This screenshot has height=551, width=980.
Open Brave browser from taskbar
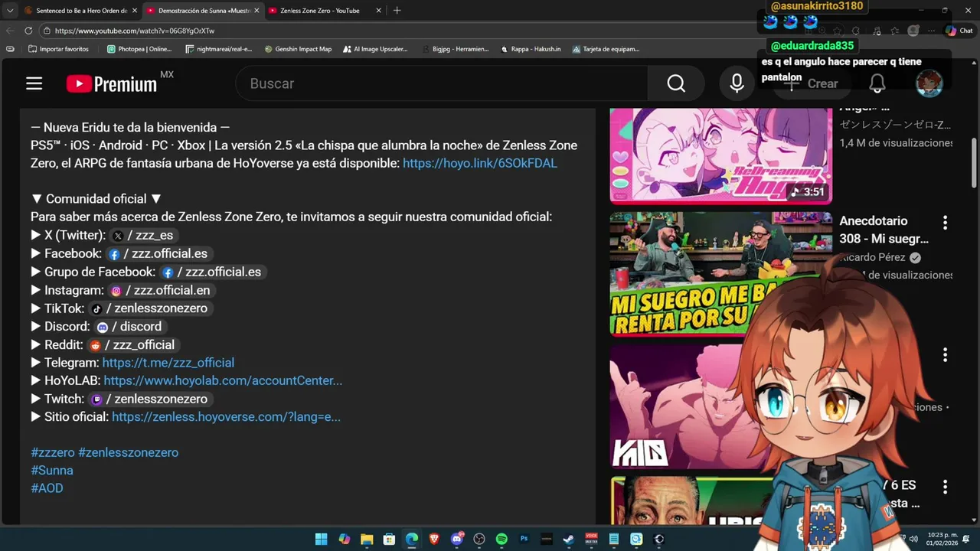pos(434,539)
